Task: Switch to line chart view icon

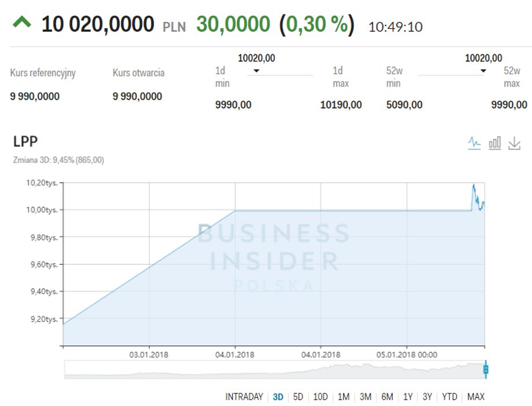Action: coord(474,143)
